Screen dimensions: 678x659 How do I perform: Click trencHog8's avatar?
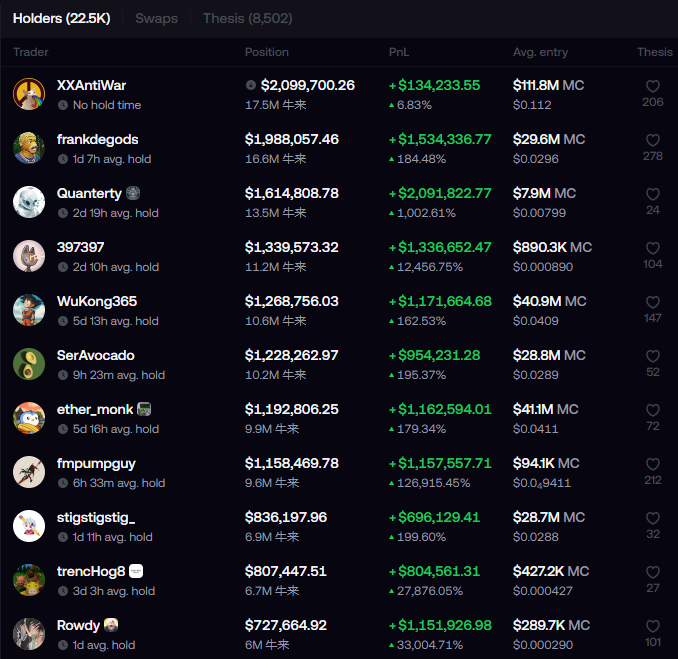29,580
